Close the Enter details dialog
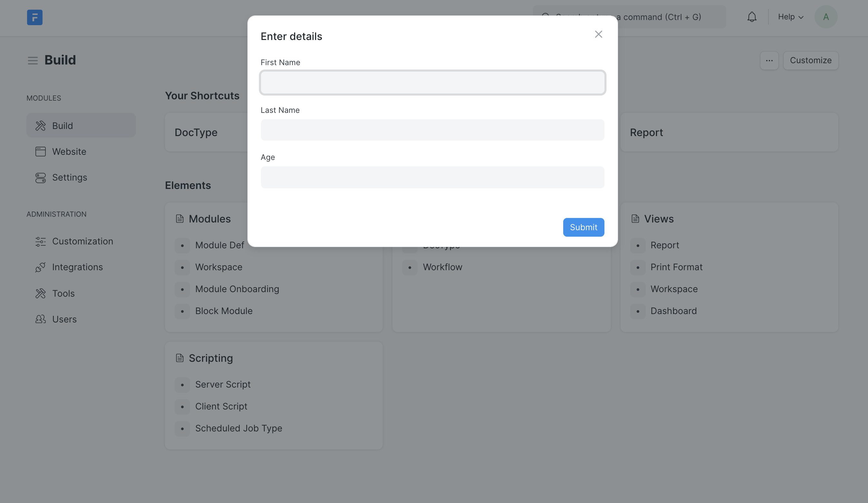 (x=598, y=35)
